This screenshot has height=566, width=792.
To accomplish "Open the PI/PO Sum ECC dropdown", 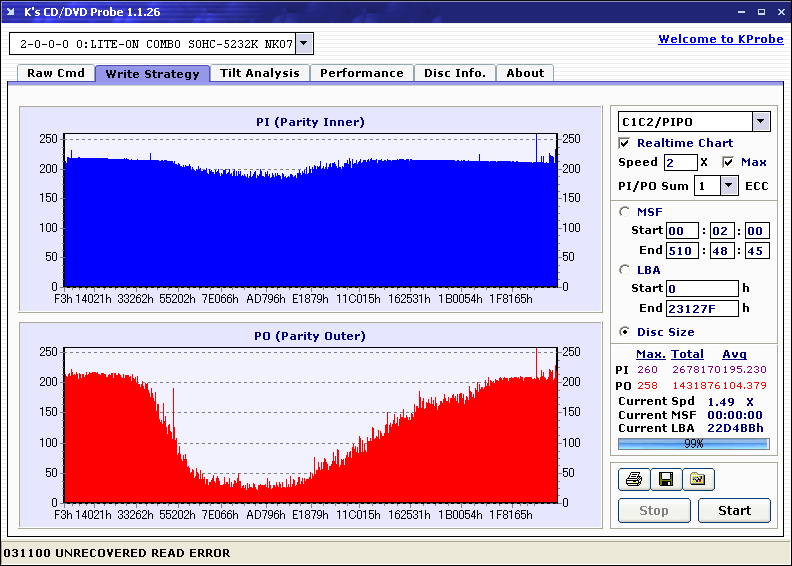I will (728, 185).
